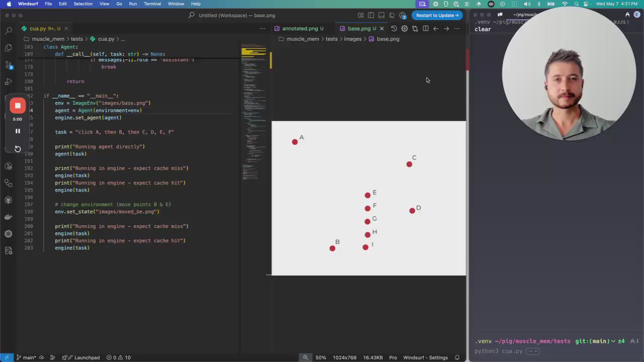Open notifications bell in status bar
The width and height of the screenshot is (644, 362).
457,357
